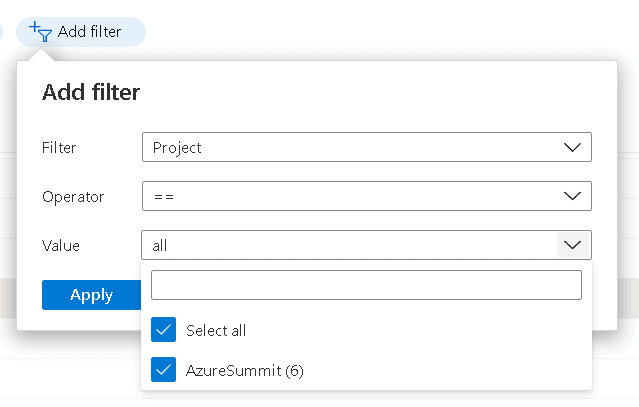The height and width of the screenshot is (407, 639).
Task: Uncheck the Select all checkbox
Action: coord(163,330)
